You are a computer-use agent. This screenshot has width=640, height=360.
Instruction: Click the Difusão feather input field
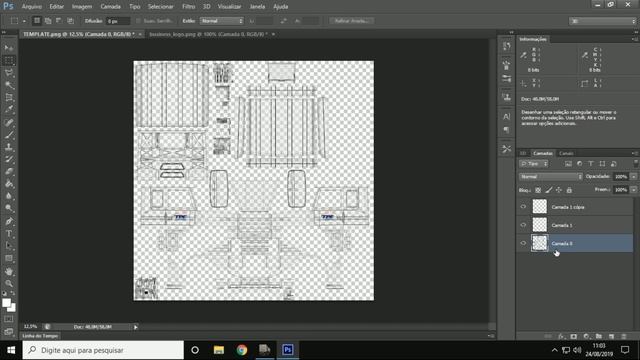118,21
